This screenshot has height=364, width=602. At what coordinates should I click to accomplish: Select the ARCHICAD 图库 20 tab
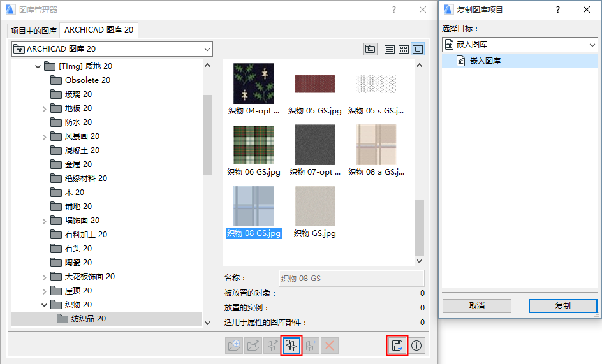tap(99, 29)
